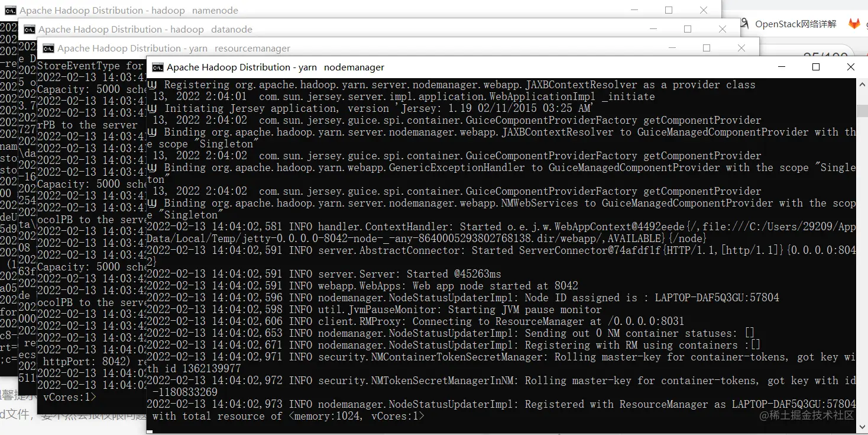
Task: Click title 'Apache Hadoop Distribution - hadoop datanode'
Action: (145, 29)
